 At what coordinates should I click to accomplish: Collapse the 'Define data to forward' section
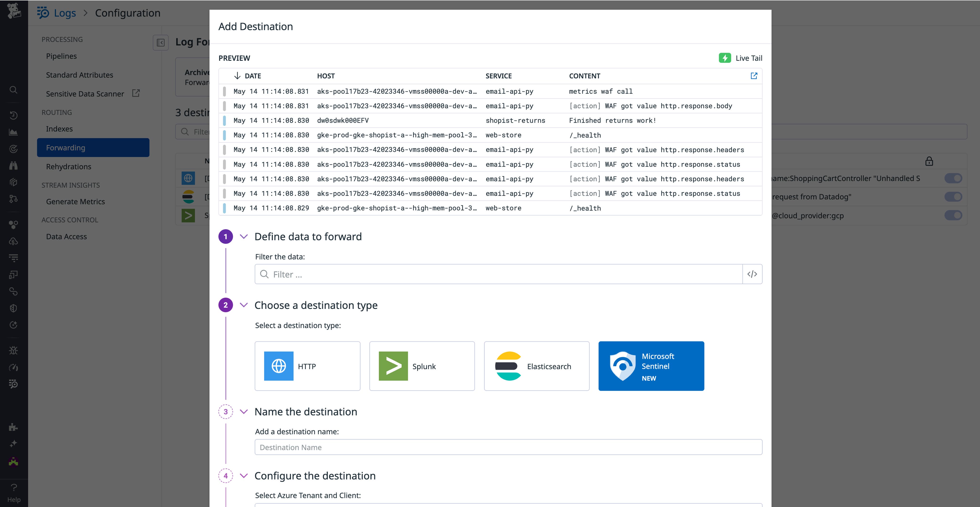(244, 237)
